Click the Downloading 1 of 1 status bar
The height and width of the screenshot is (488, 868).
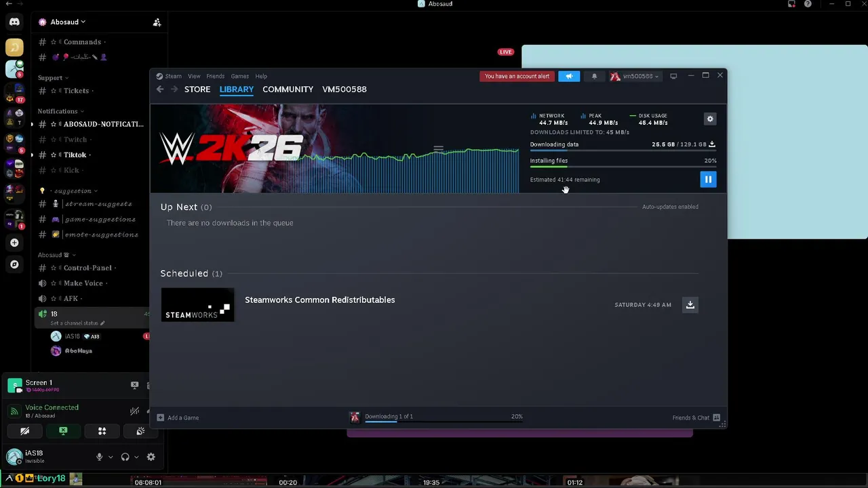444,418
